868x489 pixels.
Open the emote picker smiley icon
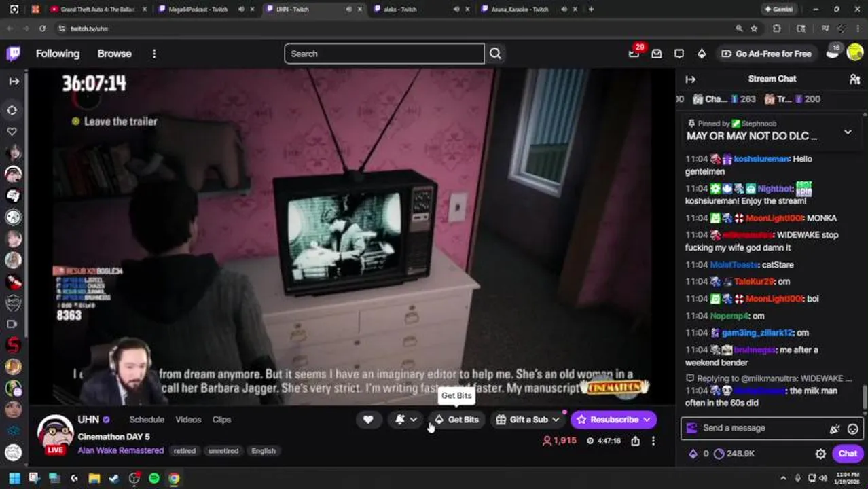pos(852,429)
